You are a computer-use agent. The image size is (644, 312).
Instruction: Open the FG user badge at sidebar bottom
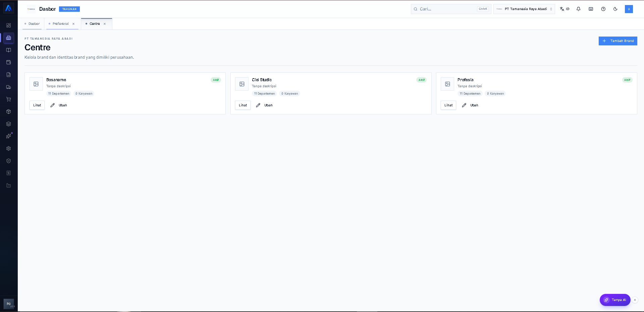9,304
